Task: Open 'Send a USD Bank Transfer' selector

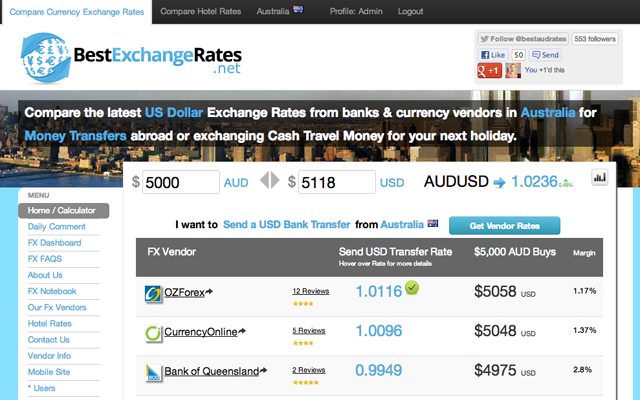Action: pyautogui.click(x=287, y=224)
